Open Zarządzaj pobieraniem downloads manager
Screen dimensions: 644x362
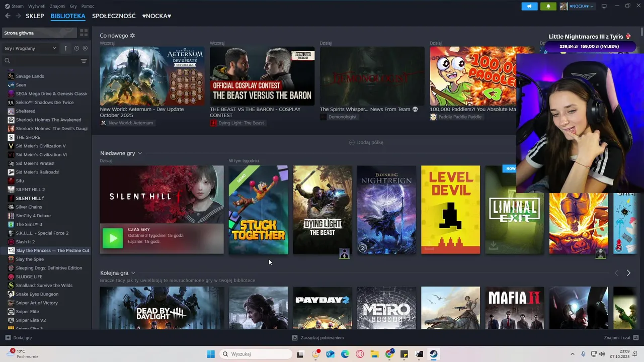[317, 338]
